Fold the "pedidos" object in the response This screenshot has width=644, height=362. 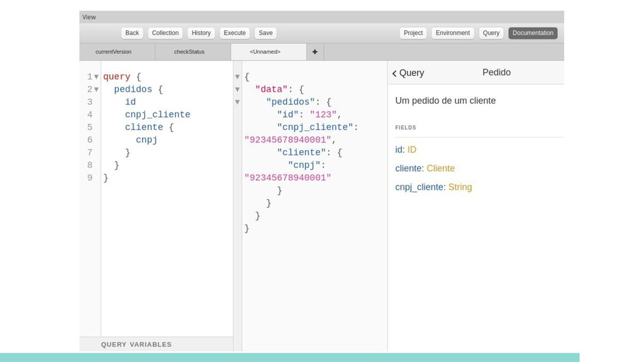[237, 102]
